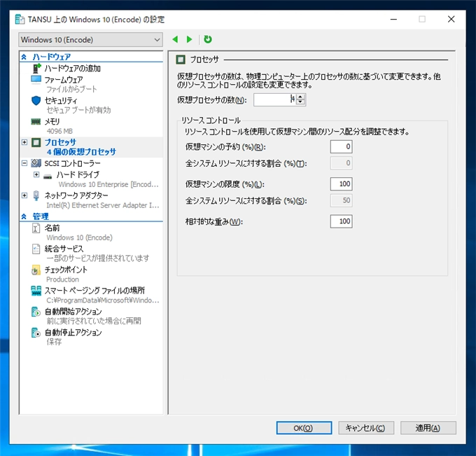476x456 pixels.
Task: Click the Automatic Start Action icon
Action: coord(36,312)
